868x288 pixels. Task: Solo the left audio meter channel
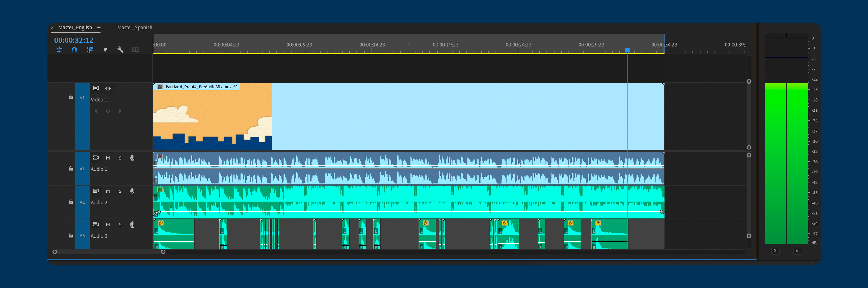coord(775,250)
